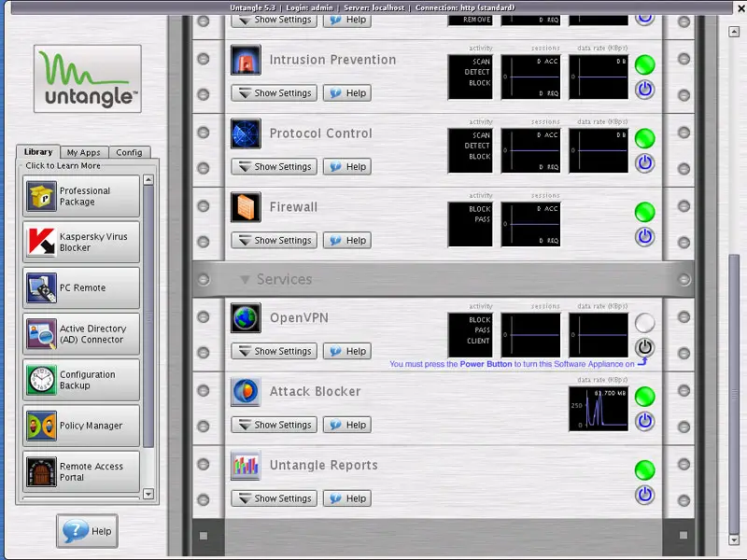Screen dimensions: 747x560
Task: Toggle Intrusion Prevention power button
Action: pyautogui.click(x=644, y=90)
